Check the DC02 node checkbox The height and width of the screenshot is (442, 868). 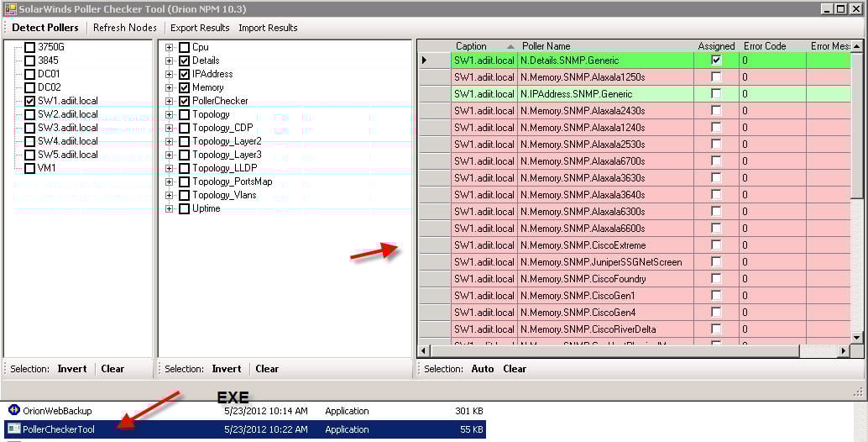coord(30,87)
